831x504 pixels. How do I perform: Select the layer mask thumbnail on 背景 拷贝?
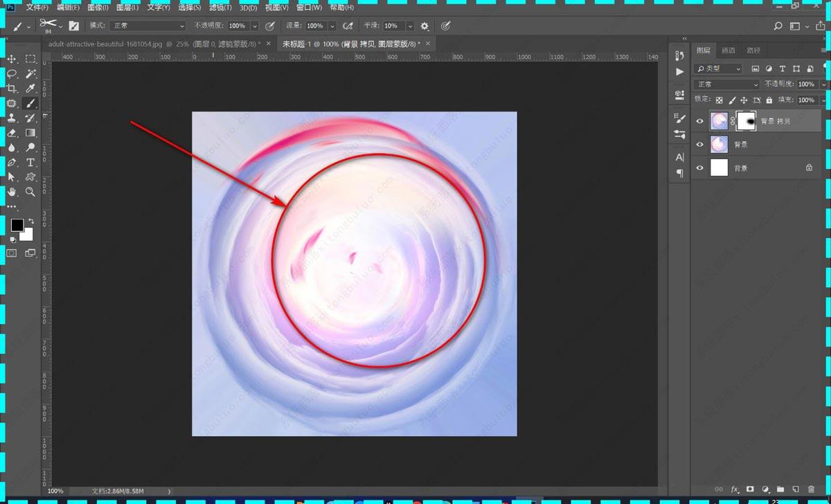[746, 121]
